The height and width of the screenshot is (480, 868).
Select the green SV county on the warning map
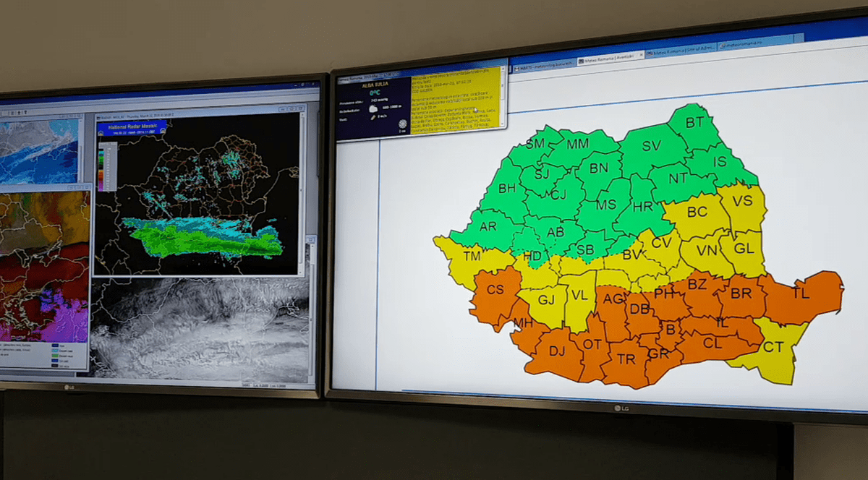click(x=651, y=147)
